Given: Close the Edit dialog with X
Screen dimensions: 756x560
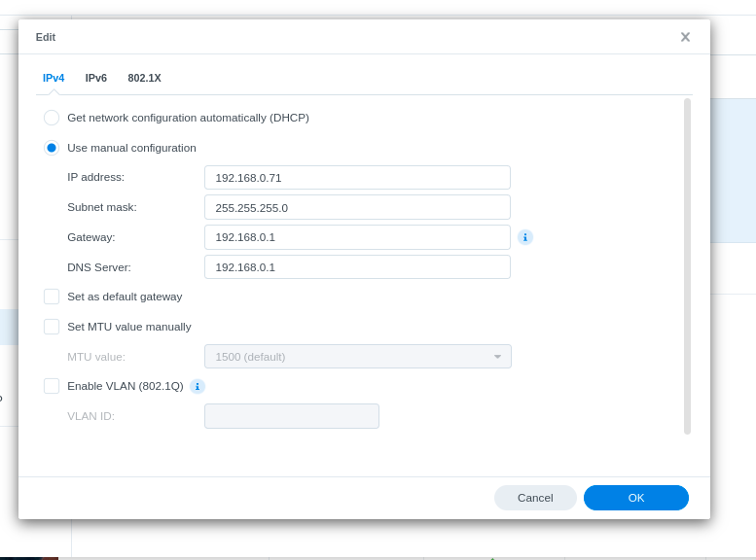Looking at the screenshot, I should coord(685,37).
